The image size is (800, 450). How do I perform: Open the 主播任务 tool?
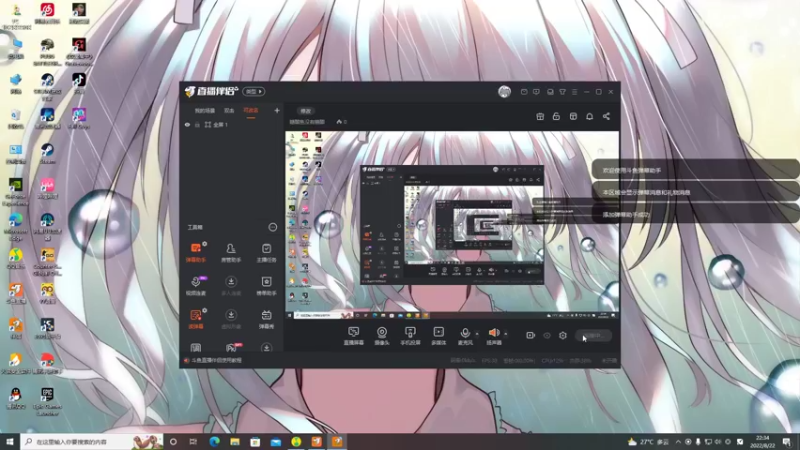[x=266, y=253]
